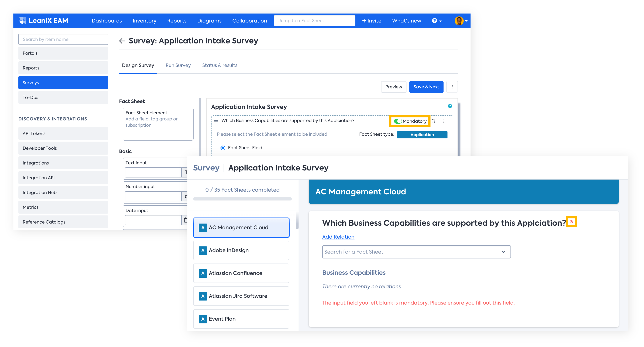
Task: Click the Application icon beside Atlassian Confluence
Action: click(203, 273)
